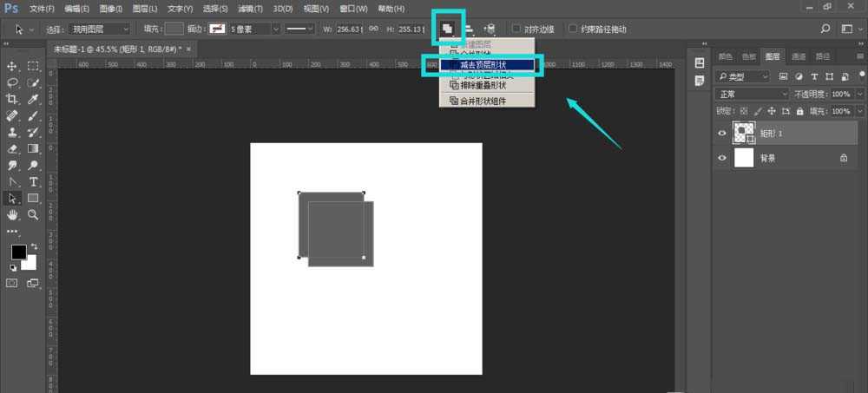The image size is (868, 393).
Task: Select the Move tool
Action: click(x=13, y=66)
